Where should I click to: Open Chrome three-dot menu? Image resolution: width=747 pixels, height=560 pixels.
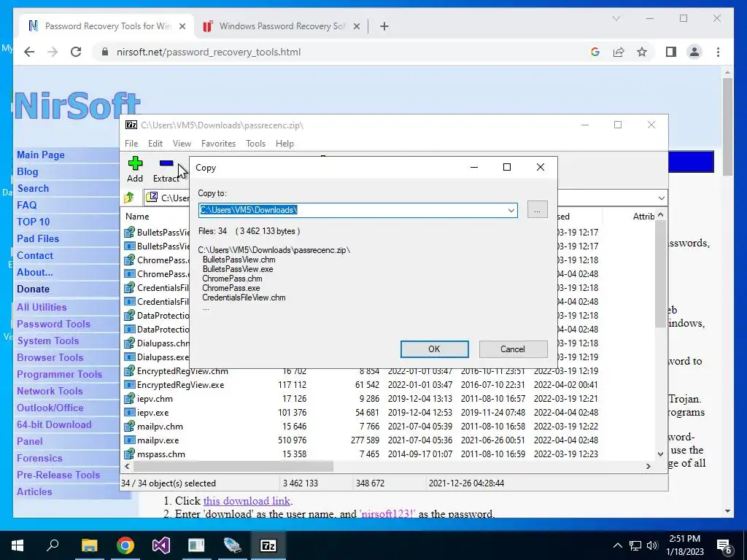click(718, 52)
